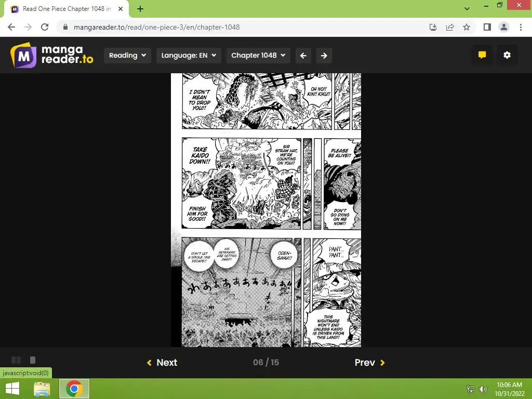The width and height of the screenshot is (532, 399).
Task: Click the Prev page button
Action: point(370,362)
